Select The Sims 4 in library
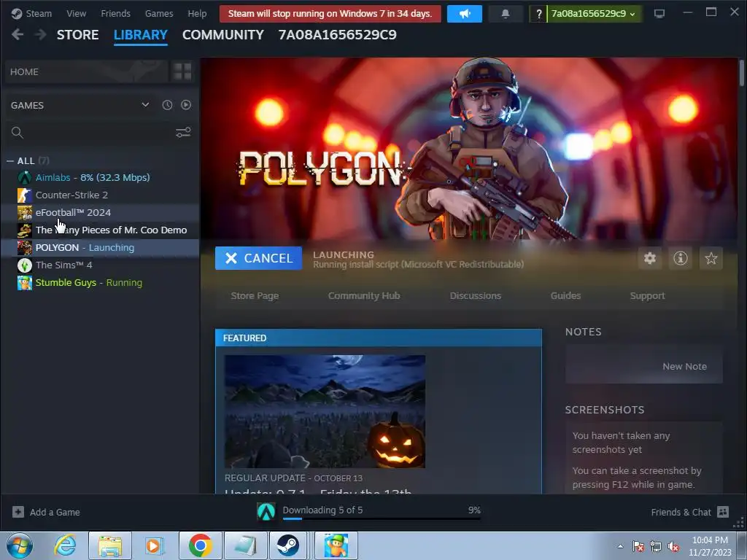Image resolution: width=747 pixels, height=560 pixels. point(100,265)
